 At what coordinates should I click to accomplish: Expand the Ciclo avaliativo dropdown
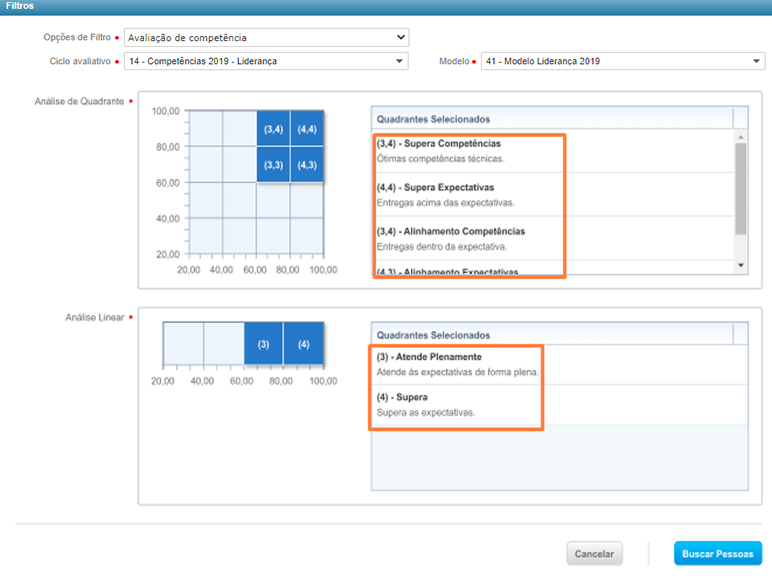(x=266, y=61)
